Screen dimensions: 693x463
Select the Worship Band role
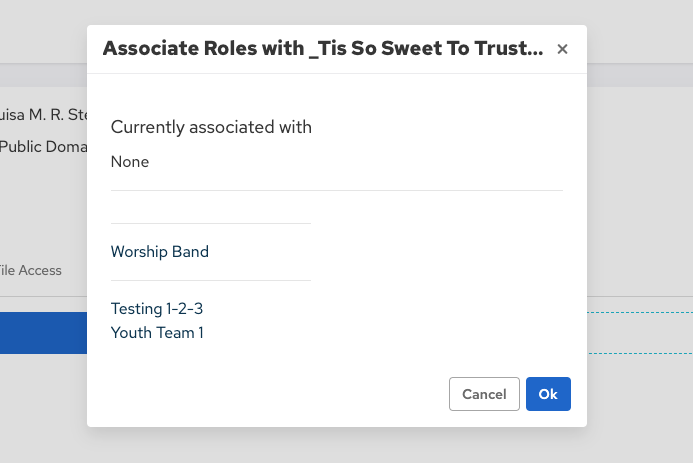(x=160, y=252)
